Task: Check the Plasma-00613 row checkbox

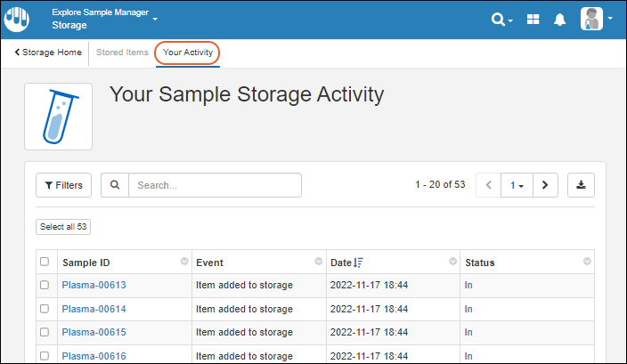Action: [x=45, y=285]
